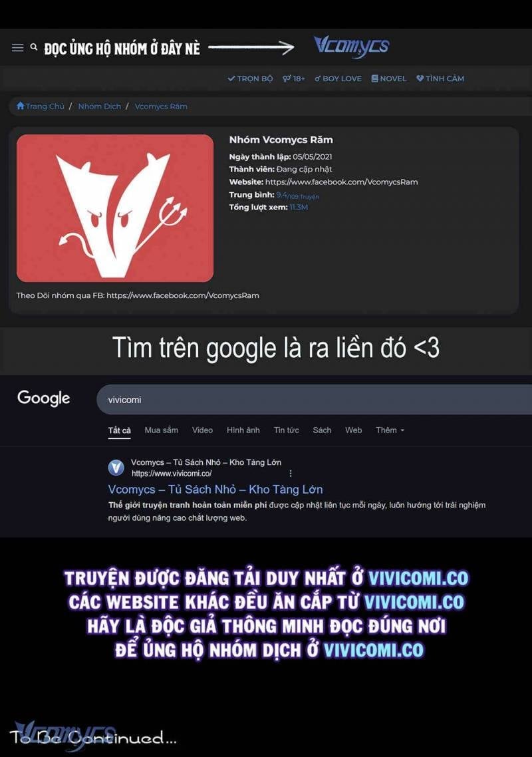
Task: Click the Google logo
Action: pos(43,398)
